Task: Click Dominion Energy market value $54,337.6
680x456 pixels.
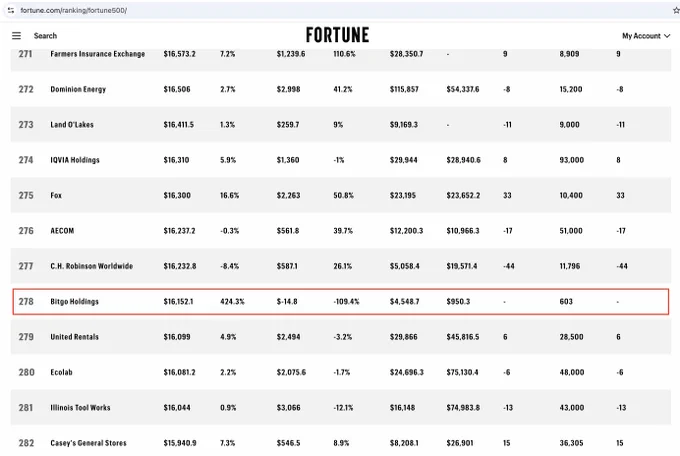Action: [463, 89]
